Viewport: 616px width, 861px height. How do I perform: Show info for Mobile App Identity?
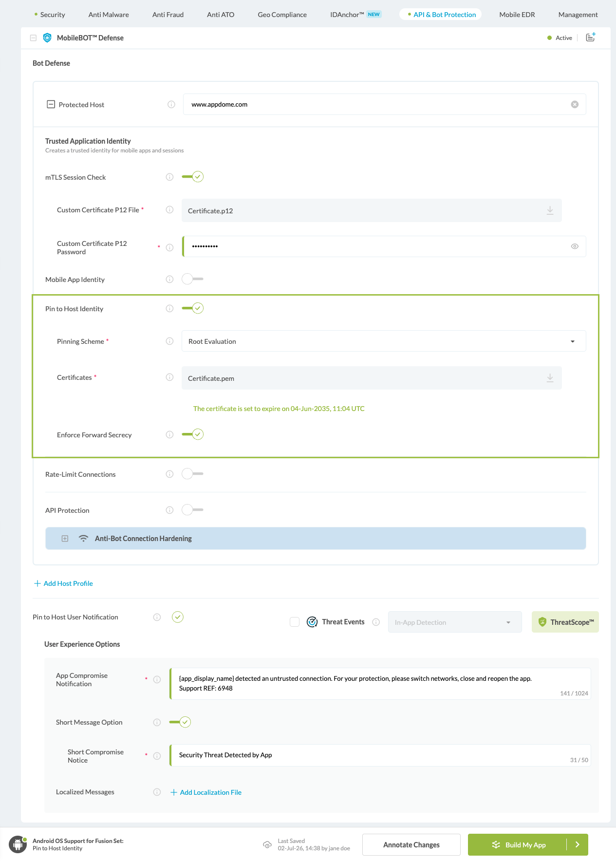tap(169, 280)
